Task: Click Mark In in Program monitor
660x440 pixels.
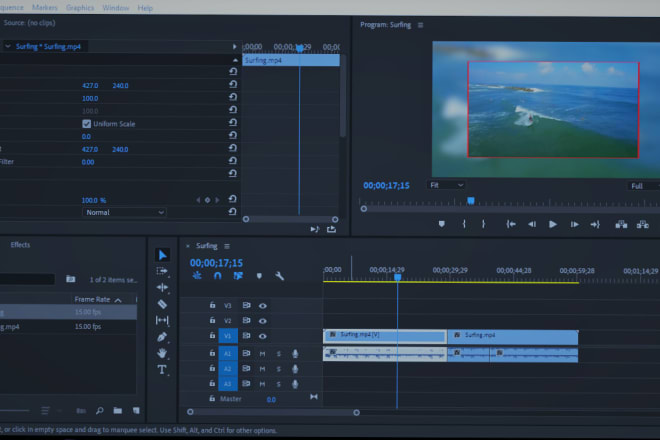Action: 464,224
